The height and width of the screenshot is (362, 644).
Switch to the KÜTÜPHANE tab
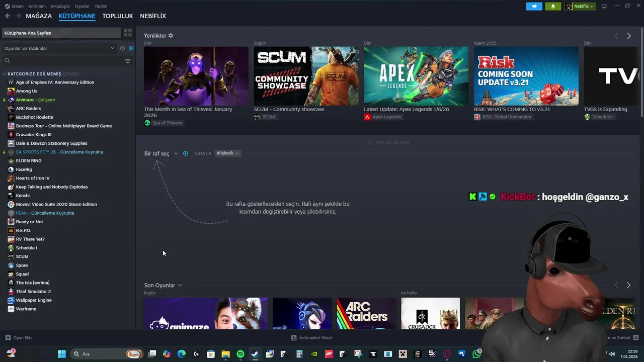click(77, 16)
